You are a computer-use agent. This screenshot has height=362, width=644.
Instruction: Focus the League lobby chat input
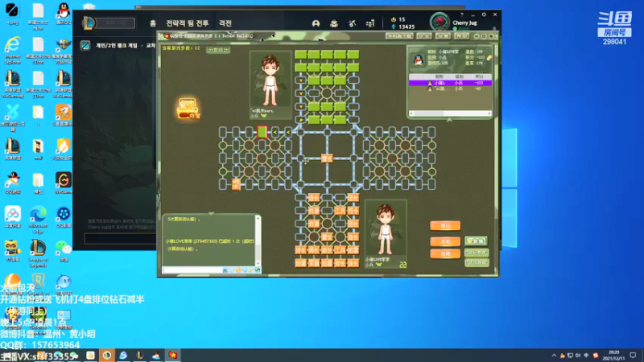click(x=120, y=238)
